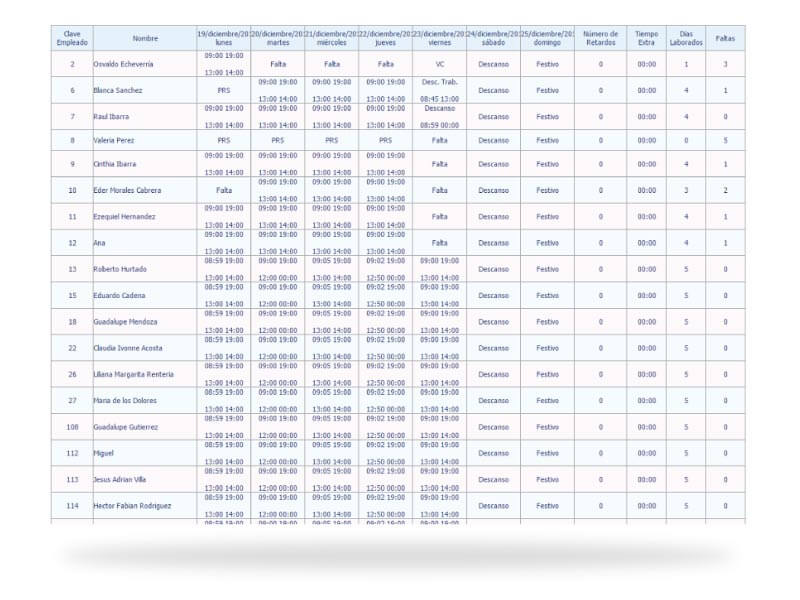Image resolution: width=800 pixels, height=600 pixels.
Task: Select employee name Hector Fabian Rodriguez
Action: (132, 506)
